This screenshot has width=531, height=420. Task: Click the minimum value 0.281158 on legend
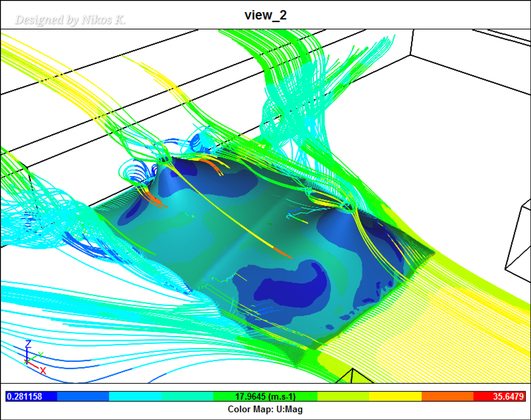24,396
